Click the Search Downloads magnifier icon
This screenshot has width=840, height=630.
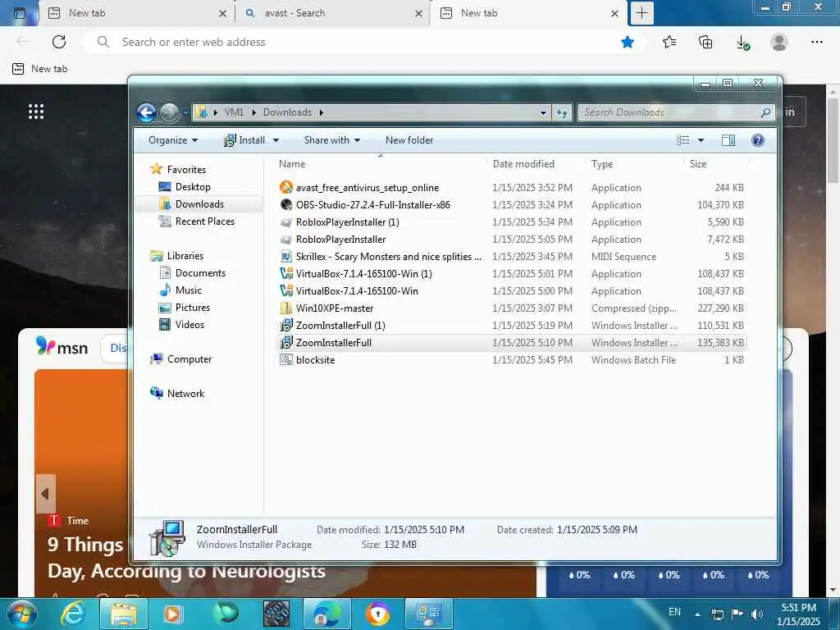pyautogui.click(x=765, y=112)
